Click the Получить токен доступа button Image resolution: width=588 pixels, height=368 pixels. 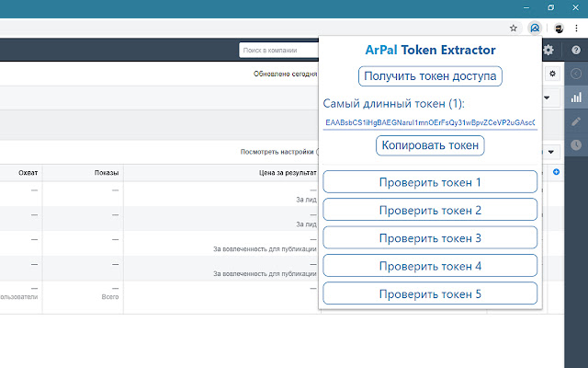tap(430, 76)
